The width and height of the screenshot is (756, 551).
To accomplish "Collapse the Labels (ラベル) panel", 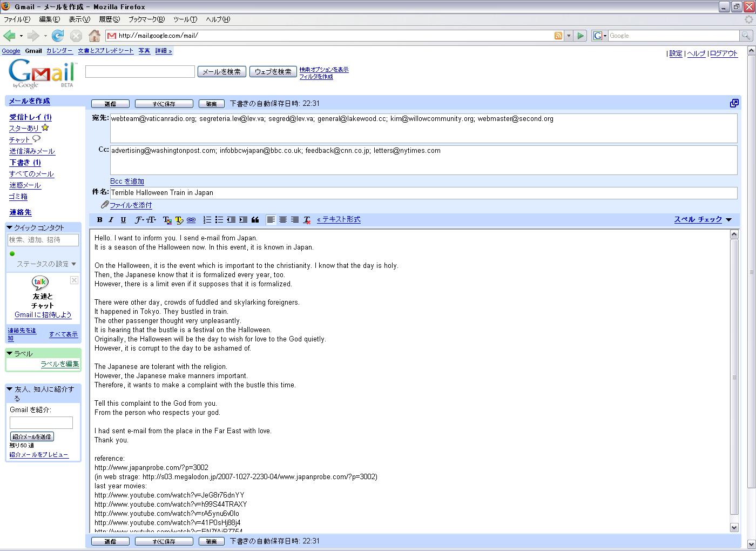I will click(9, 353).
